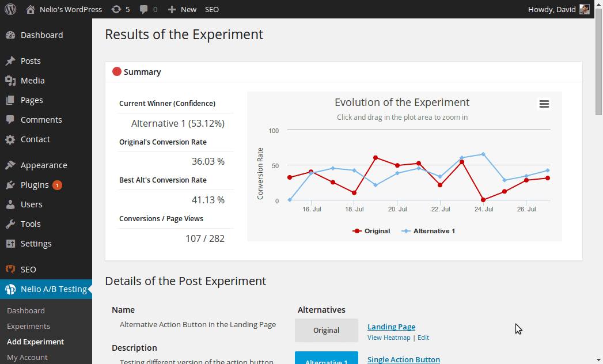Select Experiments under Nelio A/B Testing
Image resolution: width=603 pixels, height=364 pixels.
28,326
